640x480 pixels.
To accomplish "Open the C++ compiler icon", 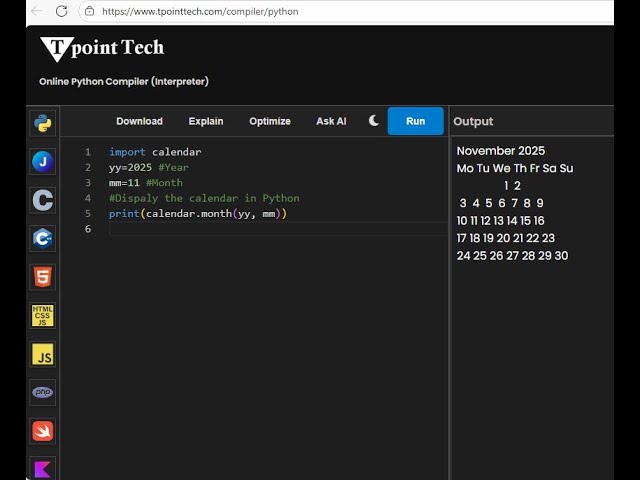I will click(x=43, y=238).
